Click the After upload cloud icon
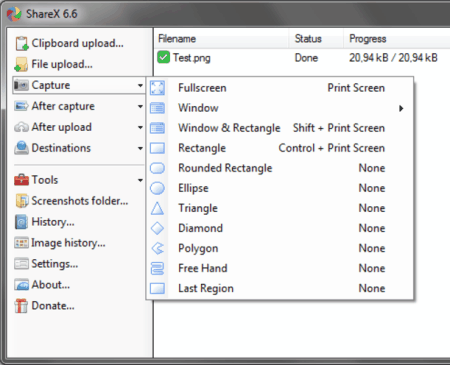This screenshot has height=365, width=450. click(21, 127)
